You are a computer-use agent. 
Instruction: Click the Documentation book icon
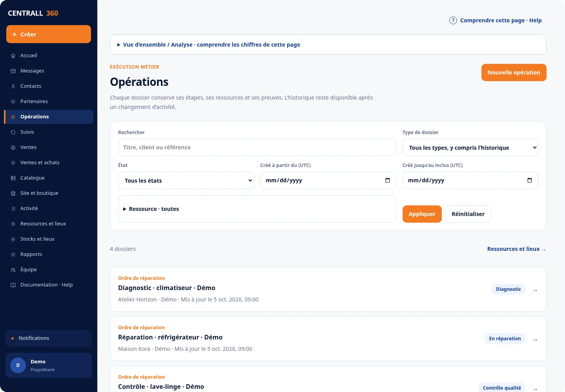click(x=13, y=285)
